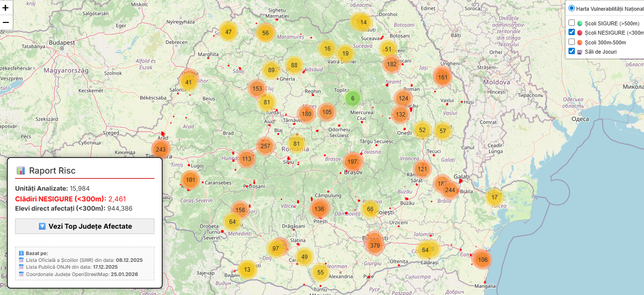This screenshot has height=295, width=644.
Task: Expand the 161 marker cluster near Iași
Action: click(x=443, y=77)
